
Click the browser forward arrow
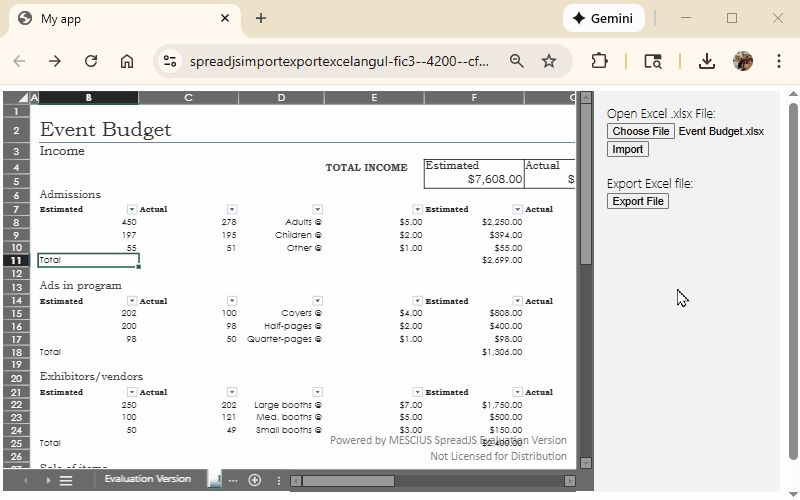tap(55, 61)
